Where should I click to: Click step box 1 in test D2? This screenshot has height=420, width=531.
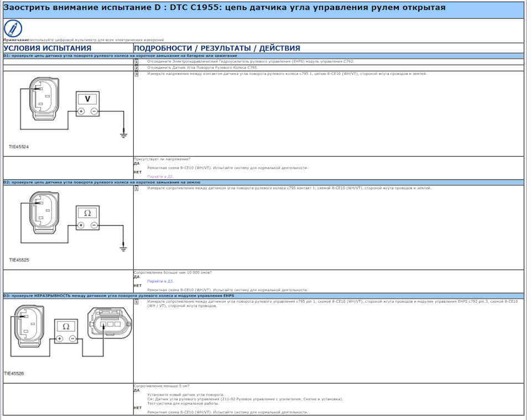[x=137, y=188]
